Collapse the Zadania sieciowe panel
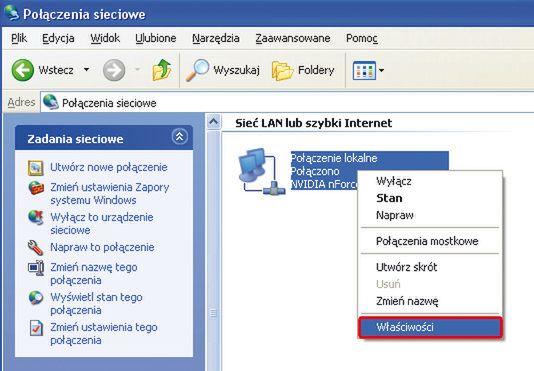534x371 pixels. [x=179, y=137]
